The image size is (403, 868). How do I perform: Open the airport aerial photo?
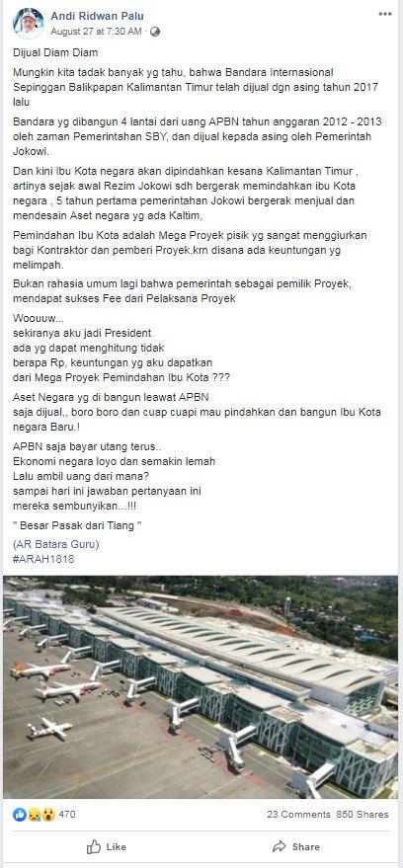click(x=201, y=686)
